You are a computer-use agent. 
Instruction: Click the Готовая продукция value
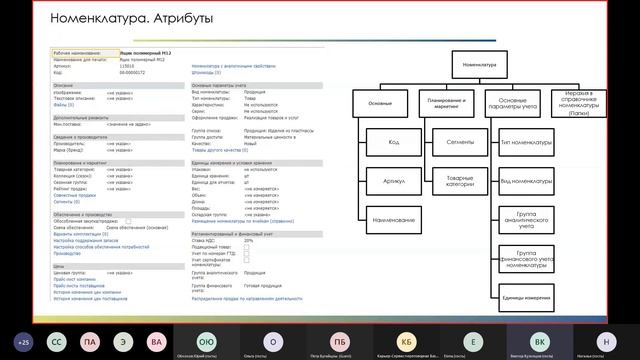263,286
